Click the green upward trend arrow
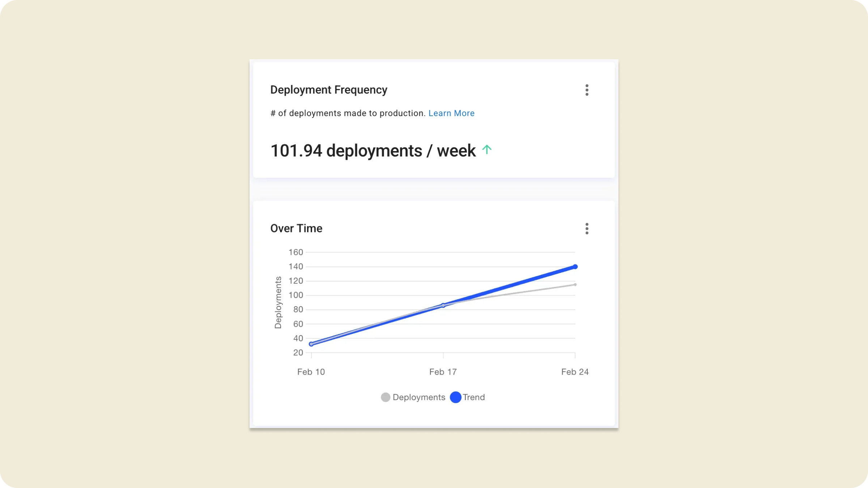 tap(487, 150)
